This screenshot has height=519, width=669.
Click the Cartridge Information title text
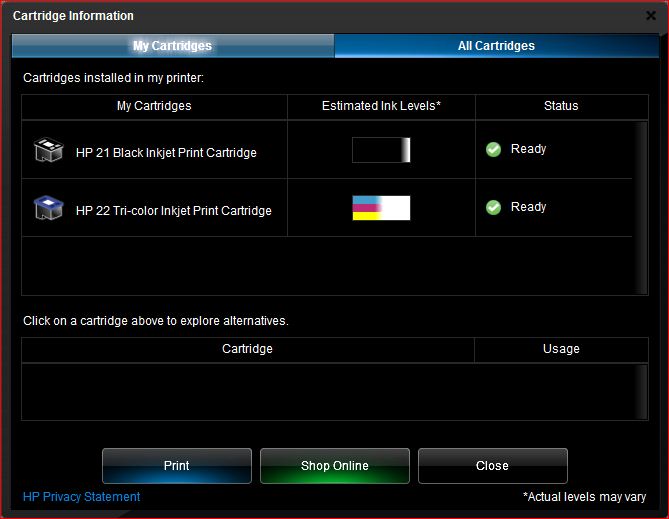[x=73, y=16]
